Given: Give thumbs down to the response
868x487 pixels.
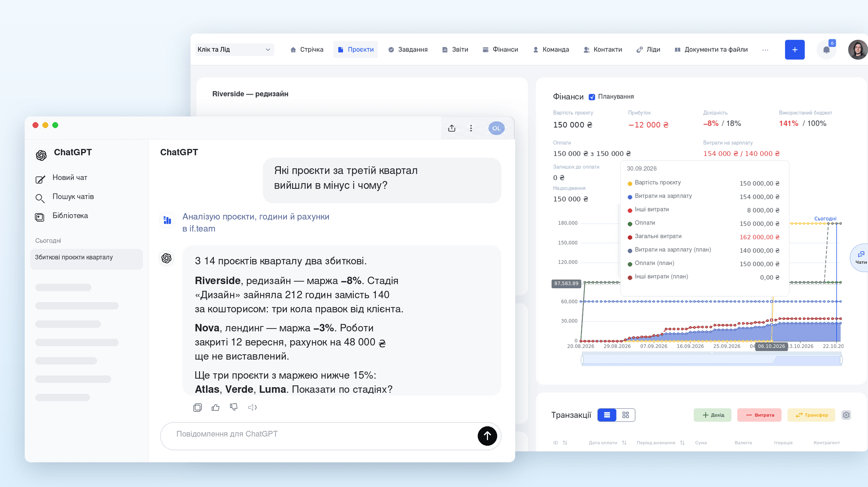Looking at the screenshot, I should (234, 408).
